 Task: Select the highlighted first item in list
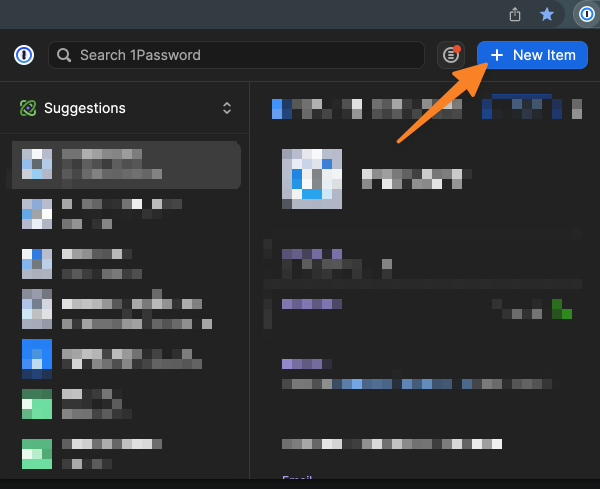point(126,165)
